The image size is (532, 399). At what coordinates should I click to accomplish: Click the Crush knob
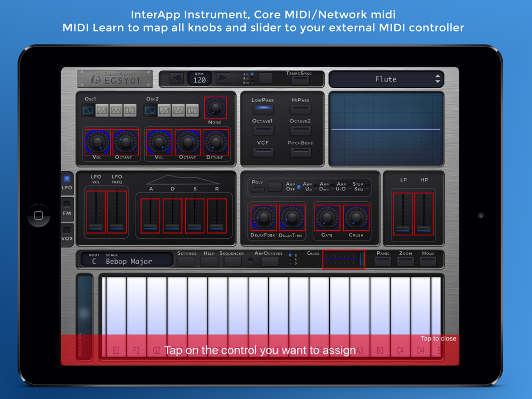[356, 218]
